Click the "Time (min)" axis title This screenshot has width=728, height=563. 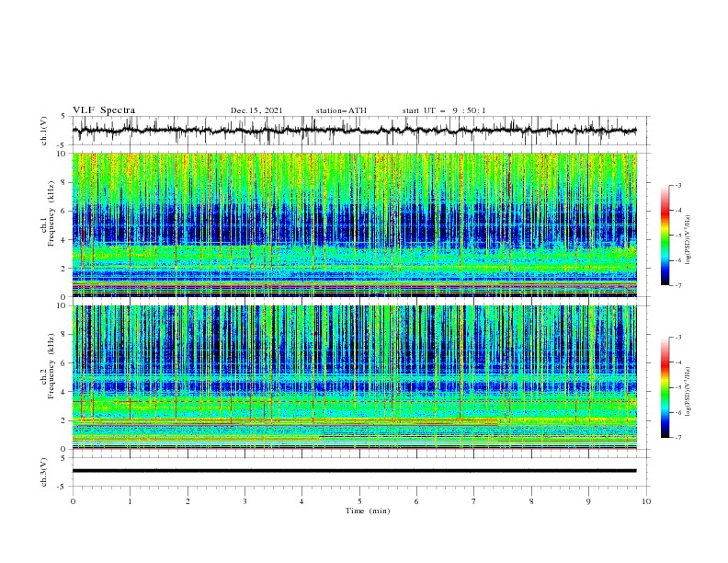(x=368, y=511)
